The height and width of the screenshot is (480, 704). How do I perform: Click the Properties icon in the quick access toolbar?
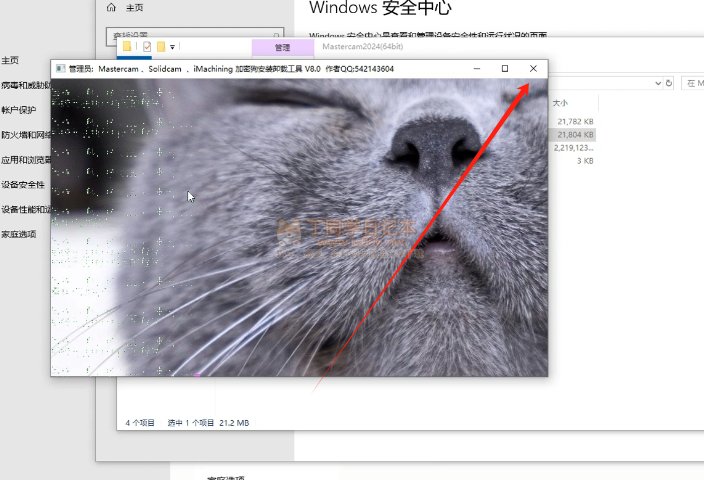[147, 47]
